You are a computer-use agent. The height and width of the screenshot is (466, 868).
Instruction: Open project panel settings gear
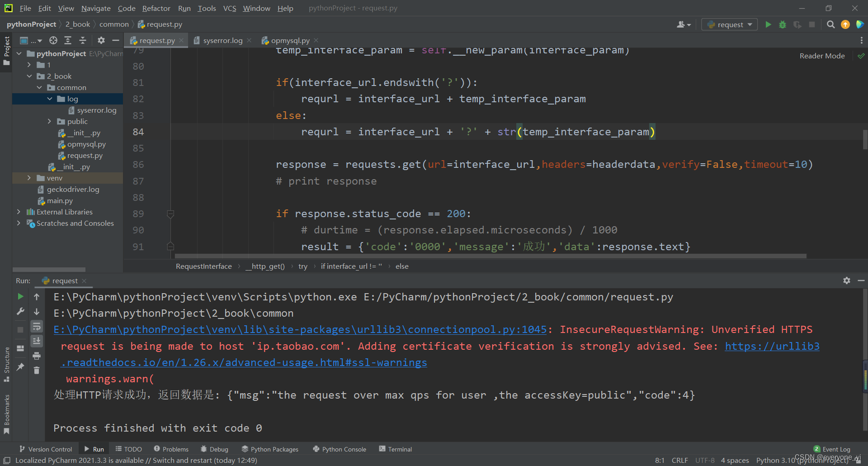[x=101, y=40]
